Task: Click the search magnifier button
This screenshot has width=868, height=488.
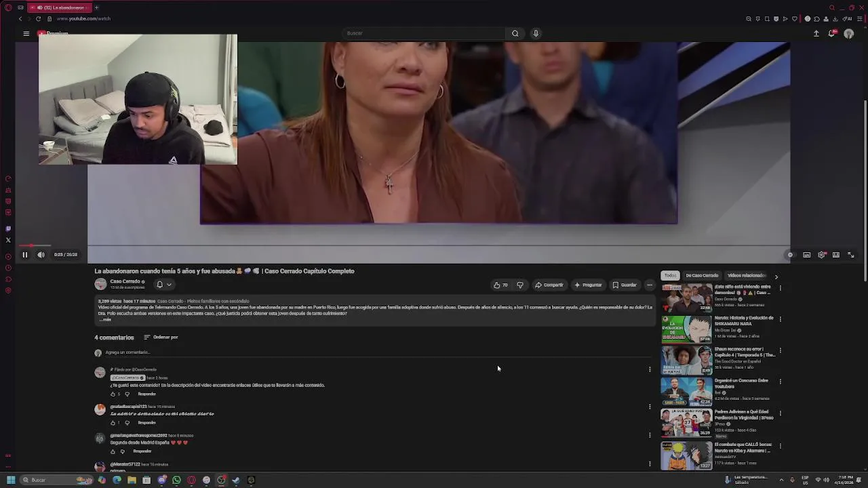Action: [x=515, y=33]
